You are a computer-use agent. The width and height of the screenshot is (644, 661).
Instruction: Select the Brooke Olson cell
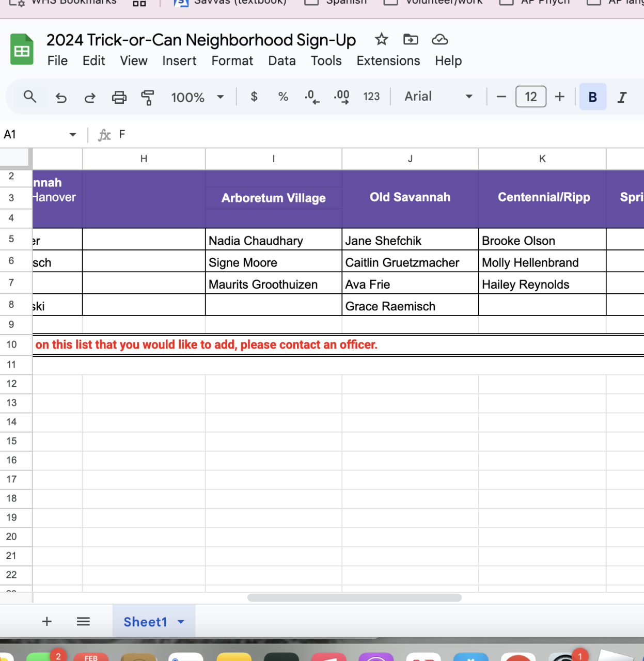pos(542,241)
